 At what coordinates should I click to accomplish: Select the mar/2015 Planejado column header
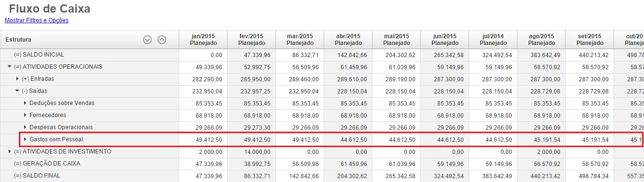click(x=300, y=40)
